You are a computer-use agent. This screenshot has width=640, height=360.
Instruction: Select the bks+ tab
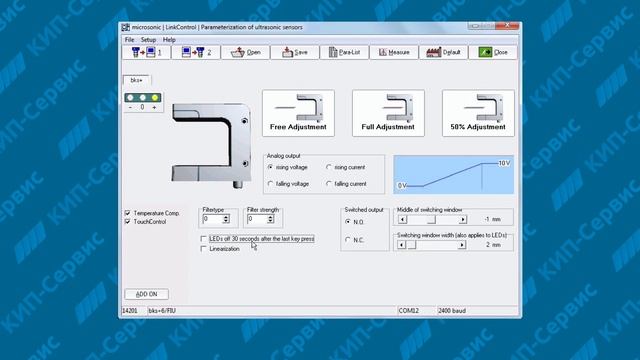pos(137,80)
